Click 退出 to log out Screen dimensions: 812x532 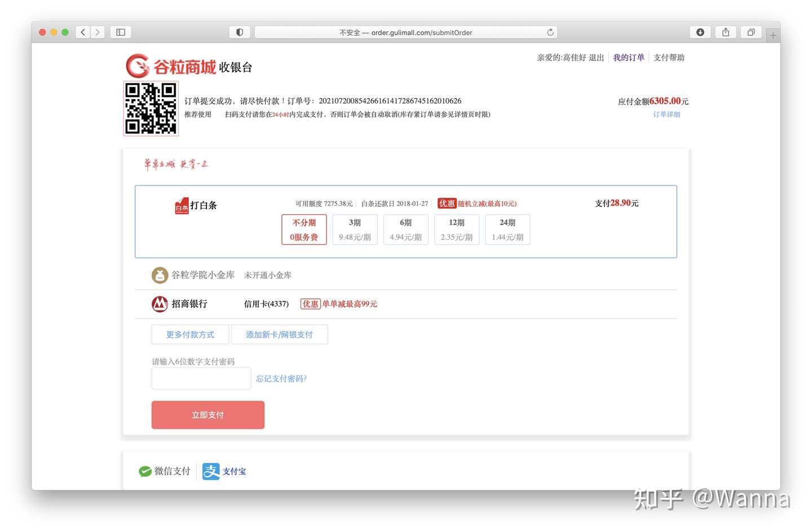tap(596, 57)
